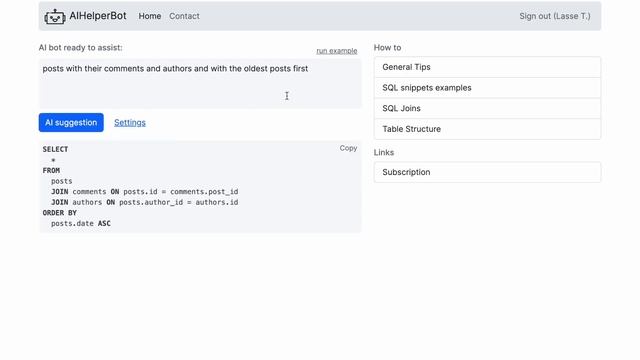
Task: Click the SELECT keyword in SQL output
Action: [x=56, y=149]
